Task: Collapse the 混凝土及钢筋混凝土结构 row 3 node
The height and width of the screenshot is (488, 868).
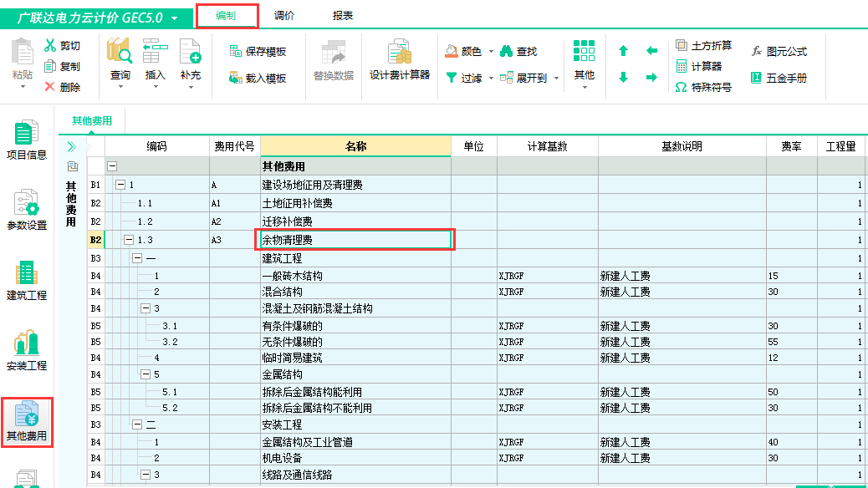Action: (x=146, y=308)
